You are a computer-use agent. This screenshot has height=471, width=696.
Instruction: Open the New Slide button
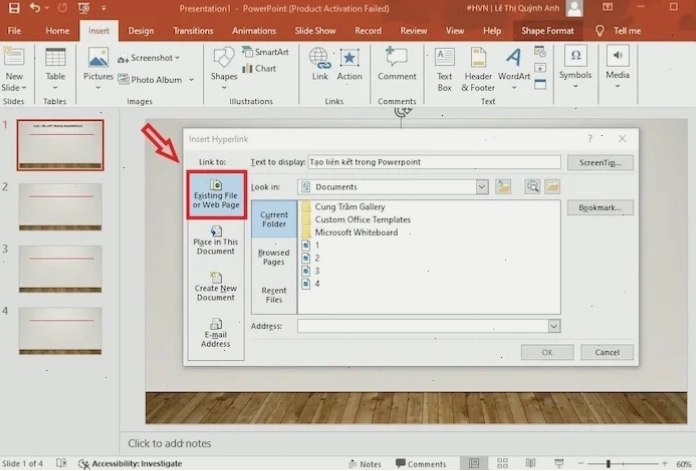tap(14, 70)
